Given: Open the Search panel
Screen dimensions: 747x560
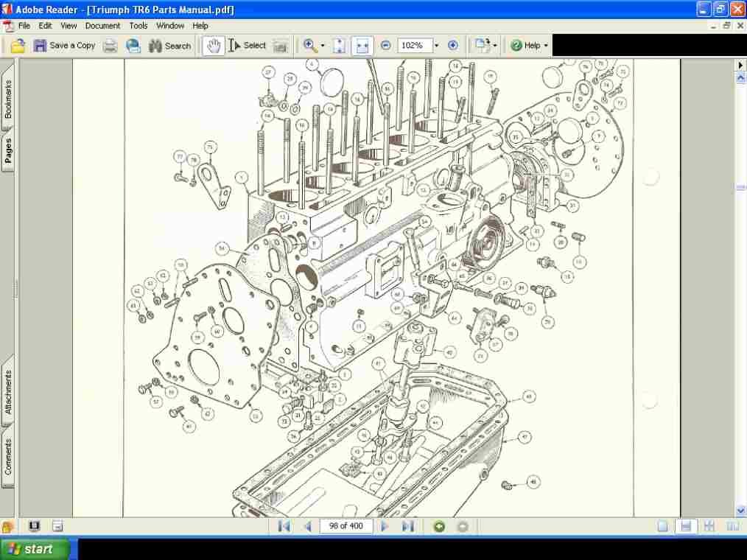Looking at the screenshot, I should (x=169, y=45).
